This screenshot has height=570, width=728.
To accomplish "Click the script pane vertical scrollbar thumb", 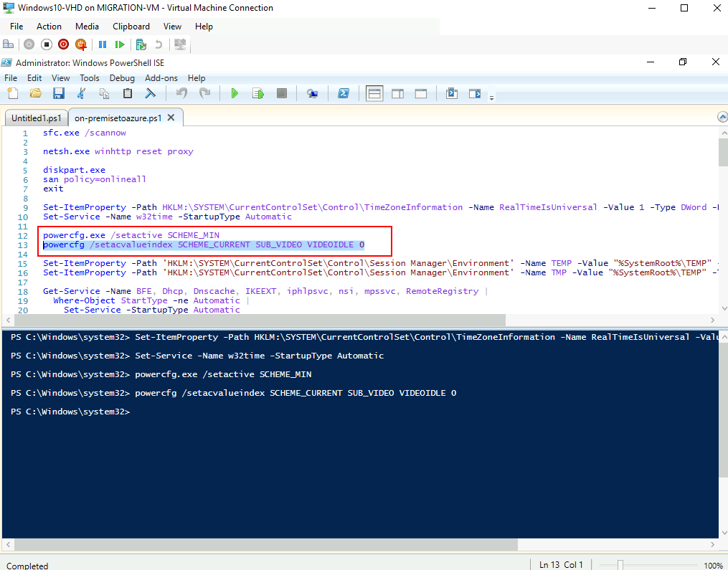I will 723,152.
